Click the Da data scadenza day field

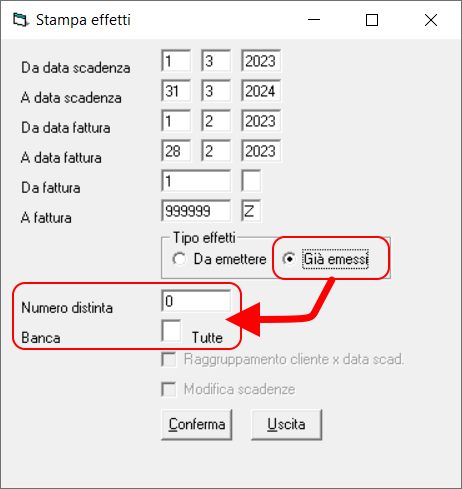(x=176, y=61)
